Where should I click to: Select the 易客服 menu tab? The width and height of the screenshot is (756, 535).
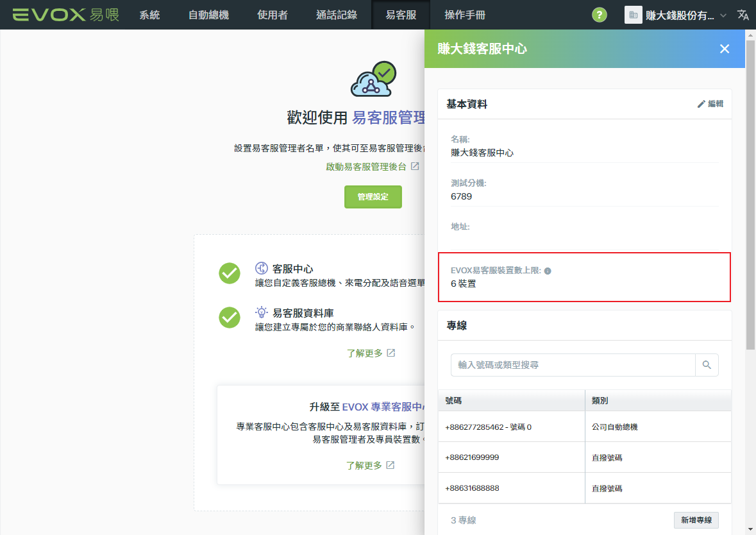(x=401, y=15)
